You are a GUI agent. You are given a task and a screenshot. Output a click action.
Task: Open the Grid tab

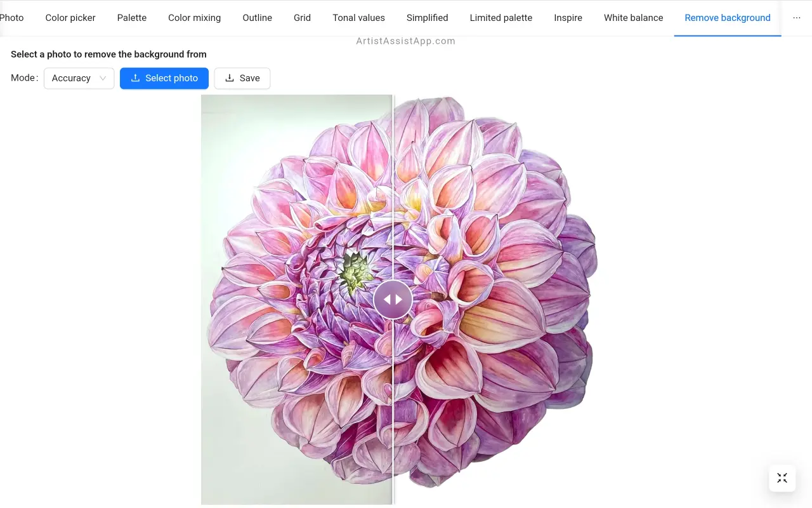[302, 18]
